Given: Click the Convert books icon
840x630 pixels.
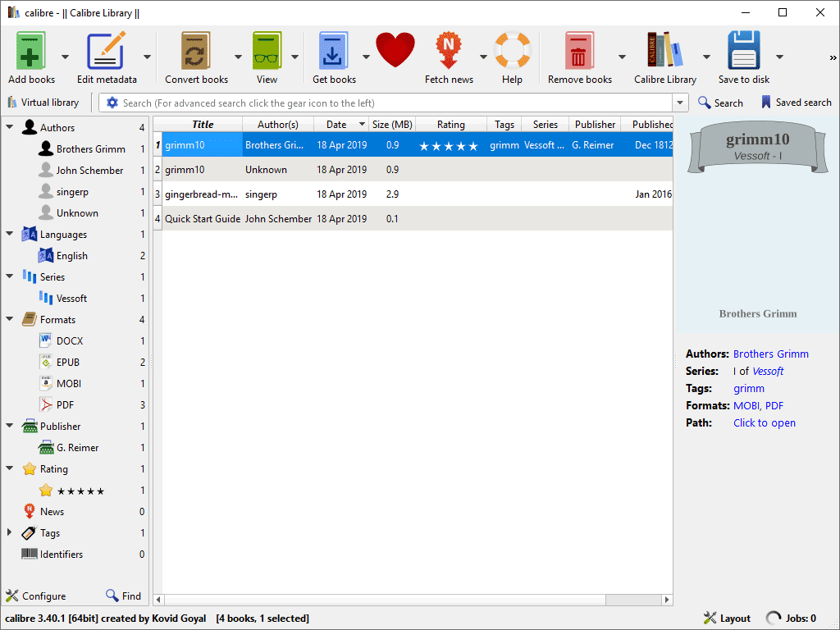Looking at the screenshot, I should (x=196, y=51).
